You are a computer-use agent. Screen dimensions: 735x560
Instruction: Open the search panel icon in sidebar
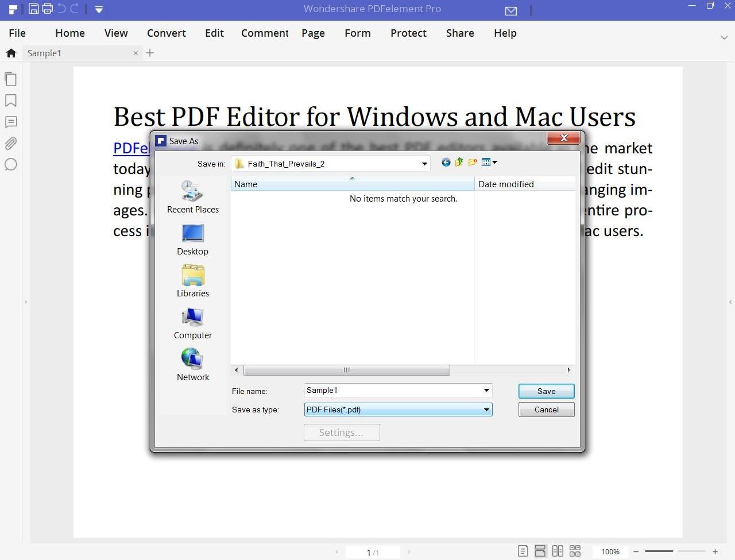pyautogui.click(x=10, y=165)
